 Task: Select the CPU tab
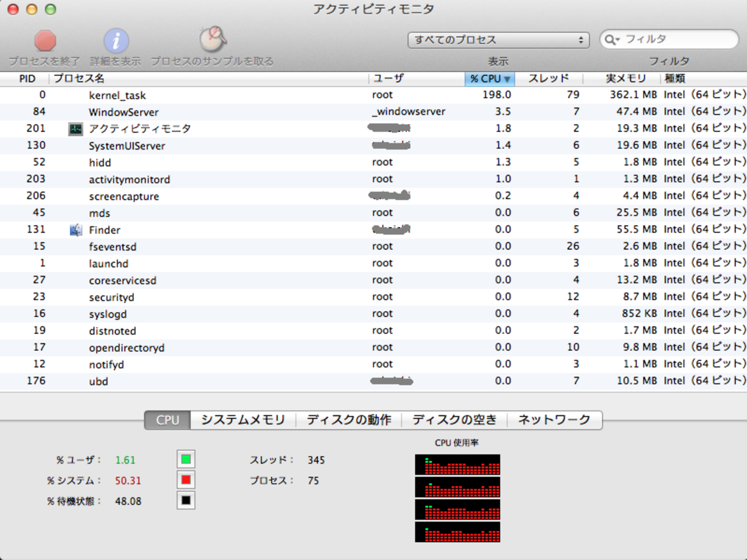click(167, 420)
